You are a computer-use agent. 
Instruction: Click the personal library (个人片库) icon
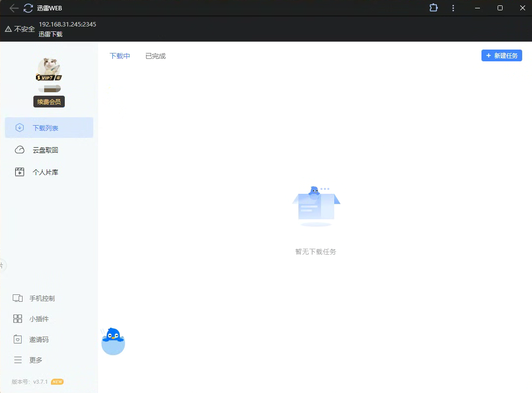[20, 172]
